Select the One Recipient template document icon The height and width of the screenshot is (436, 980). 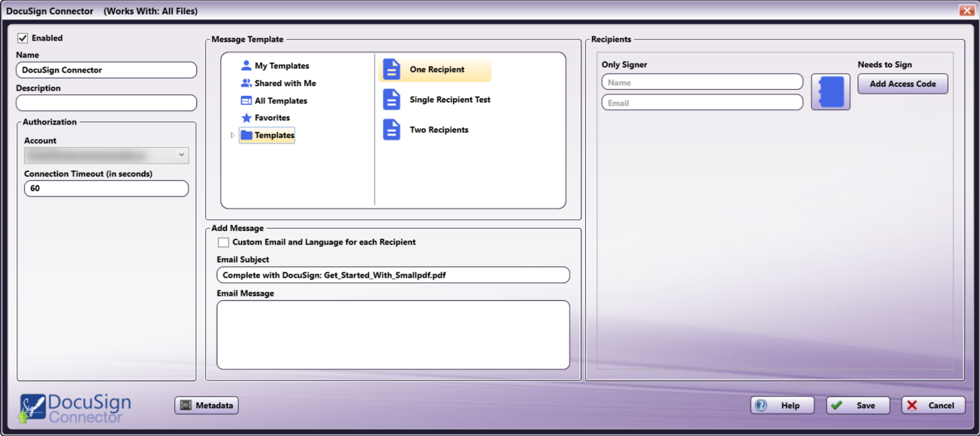pos(391,69)
